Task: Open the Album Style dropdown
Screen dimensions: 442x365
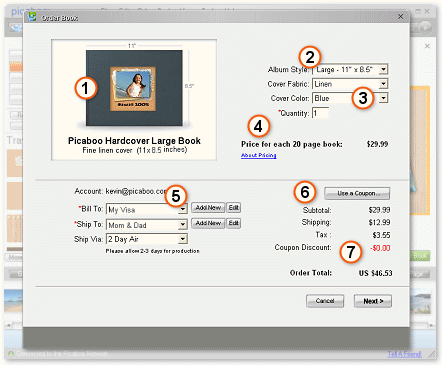Action: pyautogui.click(x=350, y=69)
